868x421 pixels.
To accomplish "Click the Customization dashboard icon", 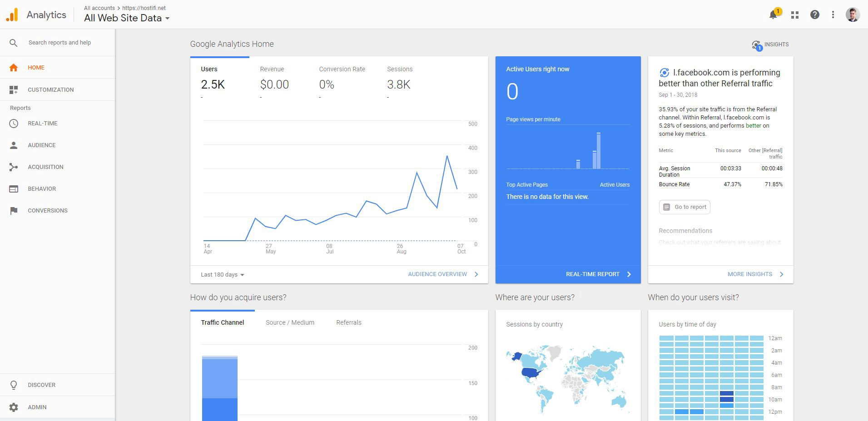I will (x=14, y=90).
